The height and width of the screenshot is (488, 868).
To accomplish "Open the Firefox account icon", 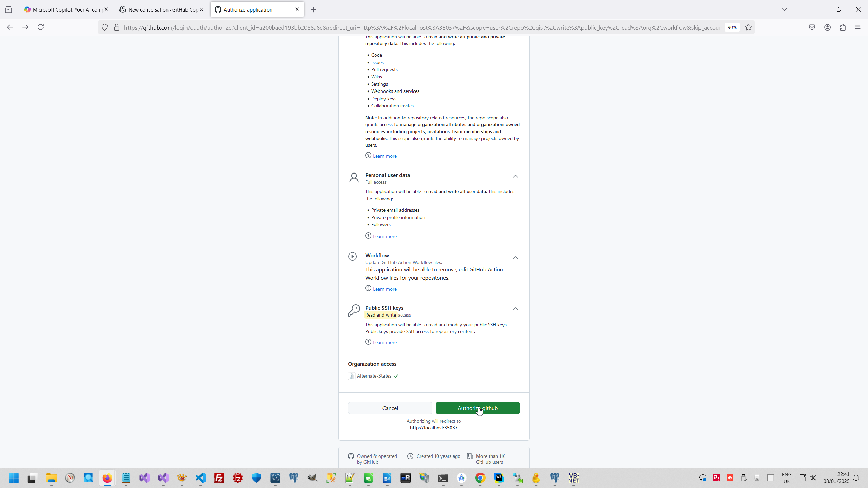I will 827,27.
